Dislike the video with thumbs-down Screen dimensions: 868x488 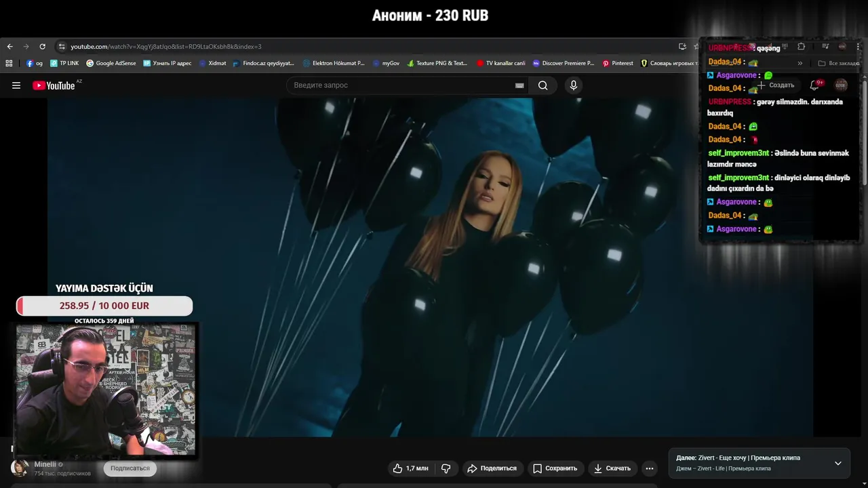pos(446,468)
